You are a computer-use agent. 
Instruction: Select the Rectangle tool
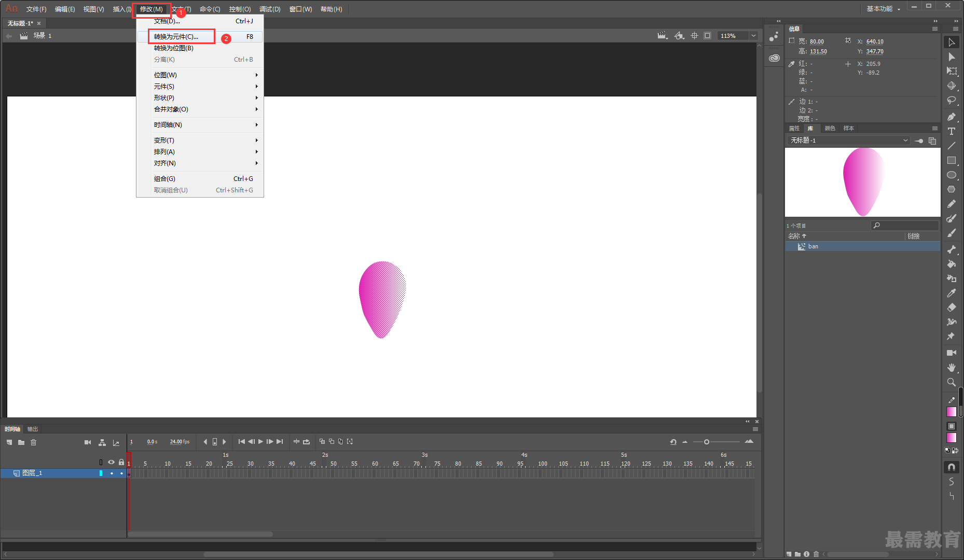pyautogui.click(x=951, y=160)
